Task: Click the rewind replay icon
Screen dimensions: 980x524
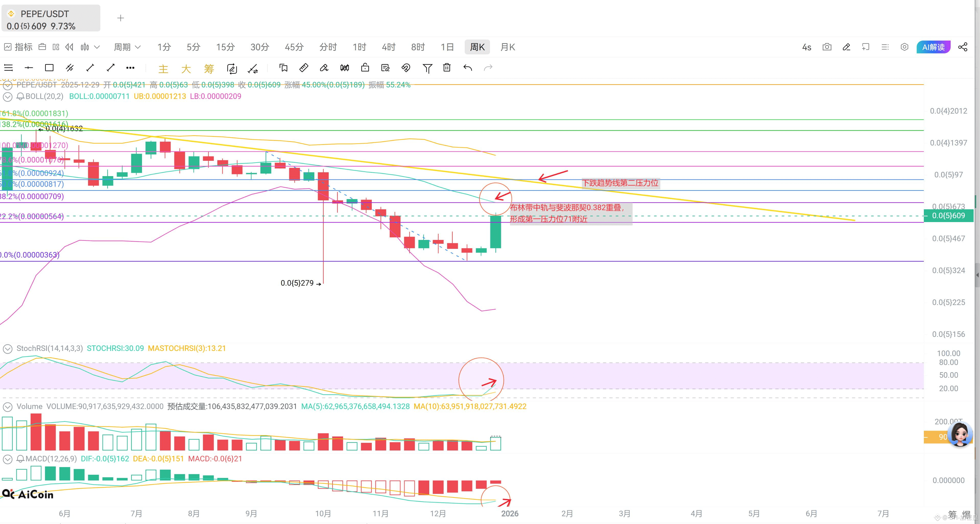Action: [x=69, y=47]
